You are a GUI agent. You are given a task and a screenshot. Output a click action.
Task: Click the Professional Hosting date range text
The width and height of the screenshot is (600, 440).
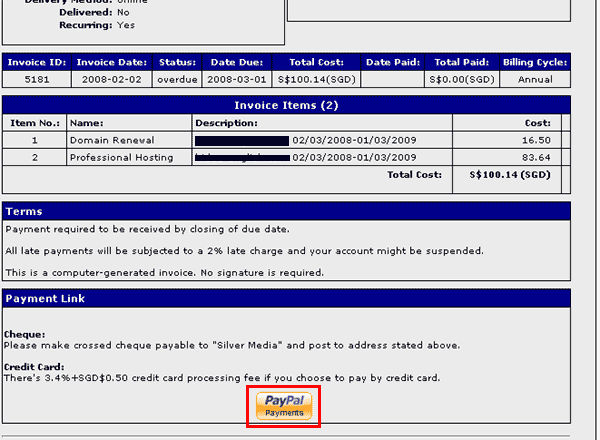pos(354,158)
